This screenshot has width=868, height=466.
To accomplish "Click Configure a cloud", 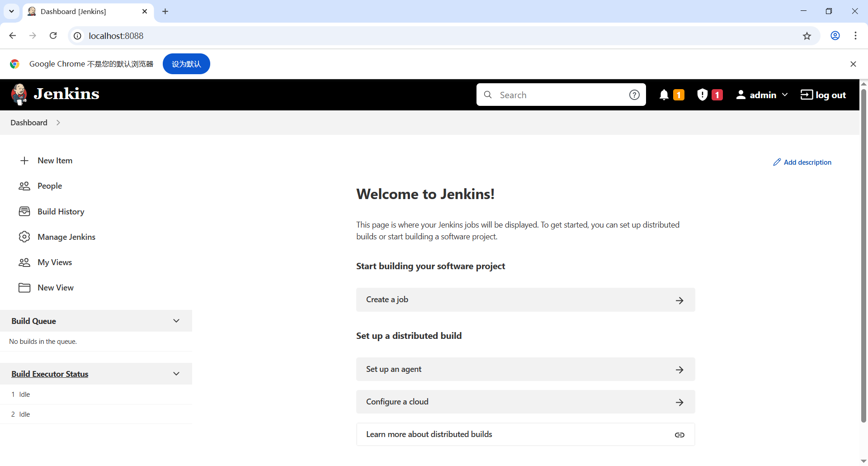I will point(526,402).
